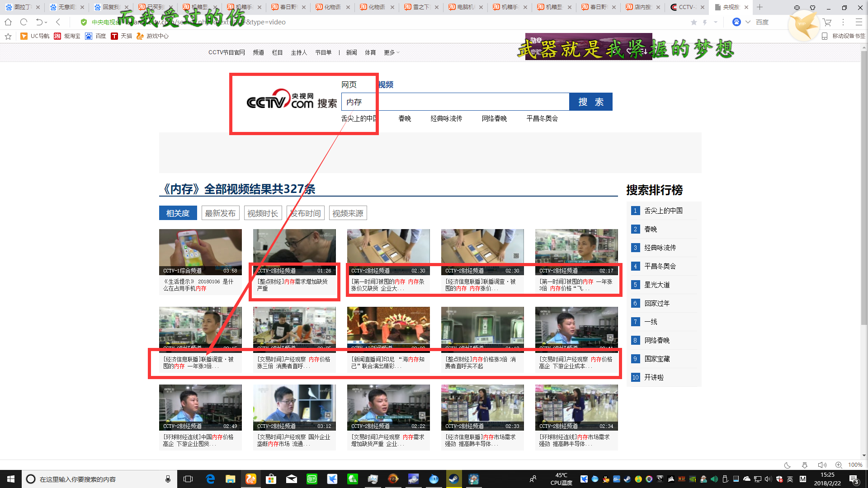Open the search engine dropdown chevron
The width and height of the screenshot is (868, 488).
(748, 22)
